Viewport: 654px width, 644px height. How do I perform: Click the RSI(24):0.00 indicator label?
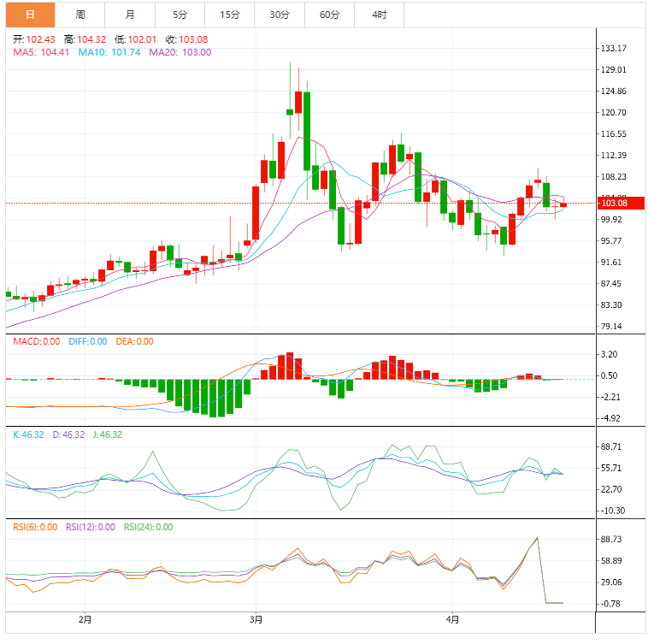[148, 527]
